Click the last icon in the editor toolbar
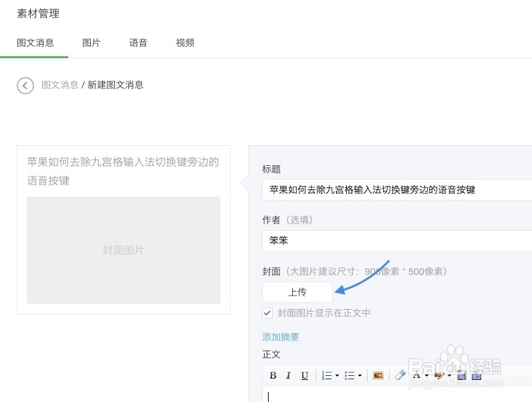This screenshot has width=532, height=402. click(x=477, y=375)
